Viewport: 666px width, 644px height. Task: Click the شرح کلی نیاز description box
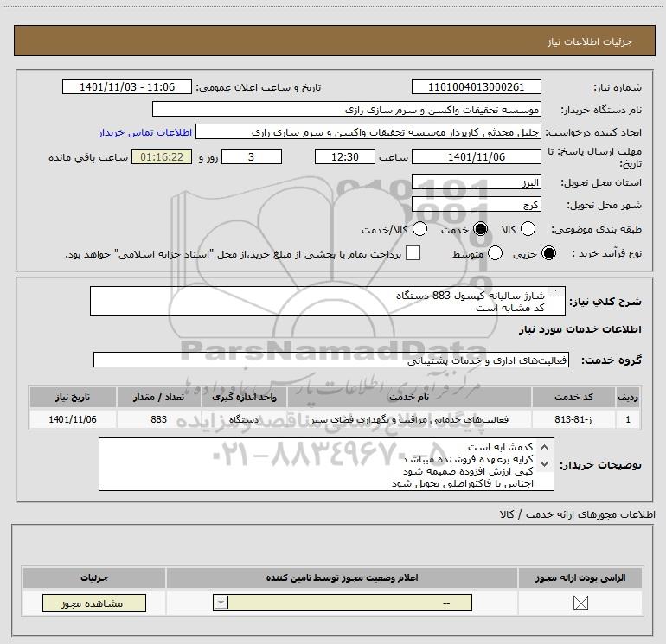pos(328,301)
